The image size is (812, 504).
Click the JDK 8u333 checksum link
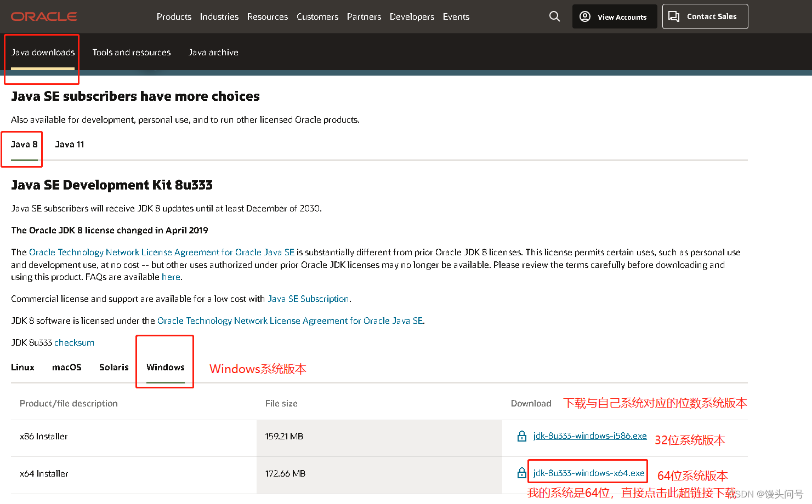74,343
